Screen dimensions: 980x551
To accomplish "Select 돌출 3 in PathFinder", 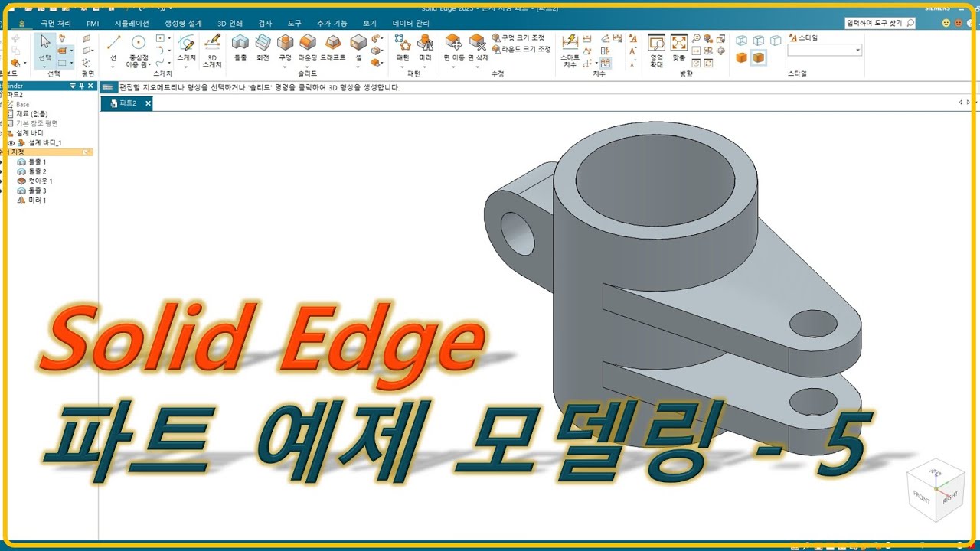I will pyautogui.click(x=31, y=191).
